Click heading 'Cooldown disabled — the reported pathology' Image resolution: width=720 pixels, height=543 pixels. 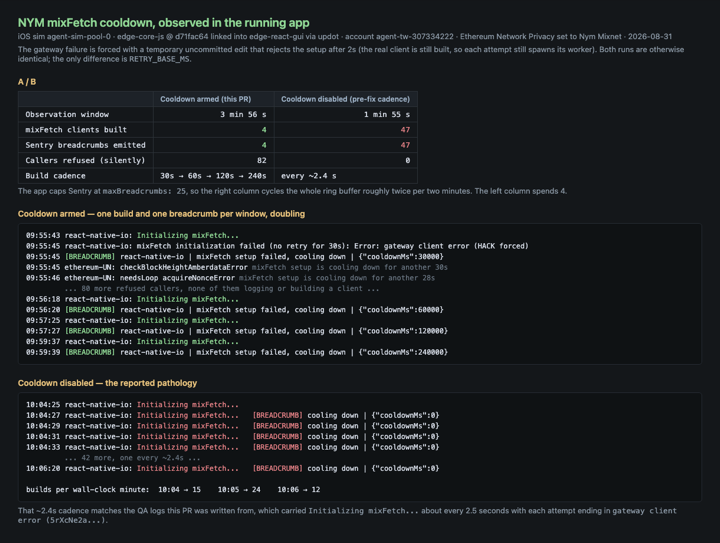click(107, 383)
